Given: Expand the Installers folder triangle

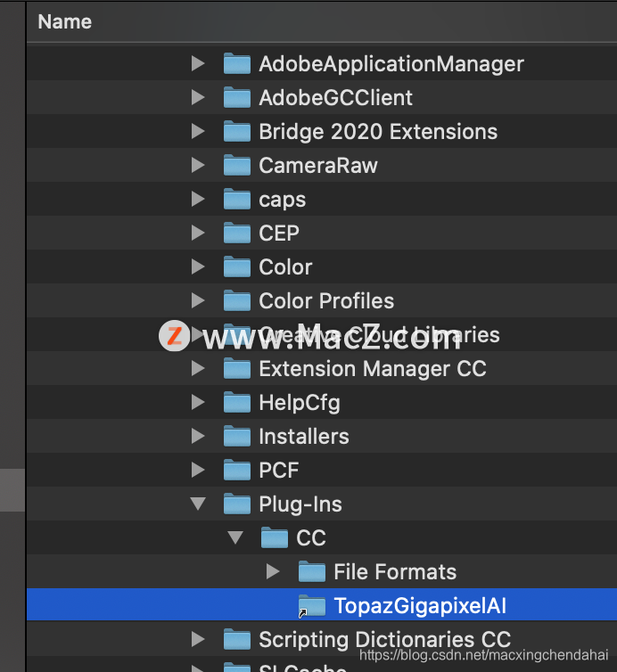Looking at the screenshot, I should (198, 436).
